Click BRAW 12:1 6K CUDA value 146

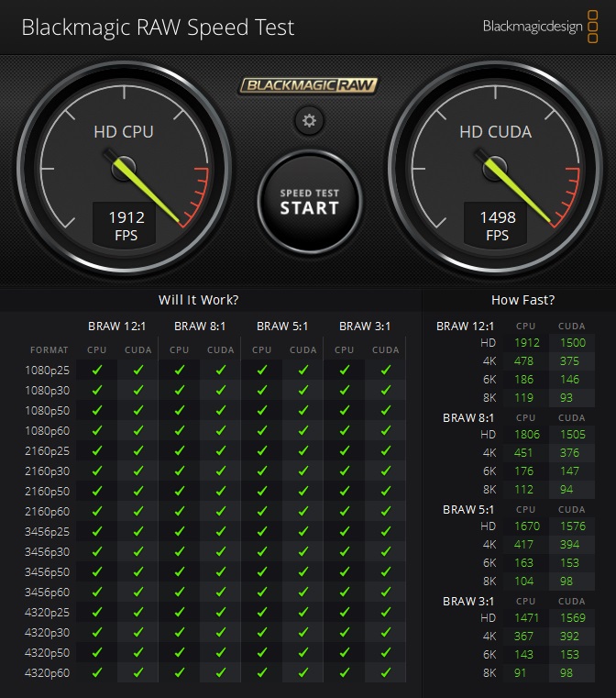pyautogui.click(x=569, y=380)
